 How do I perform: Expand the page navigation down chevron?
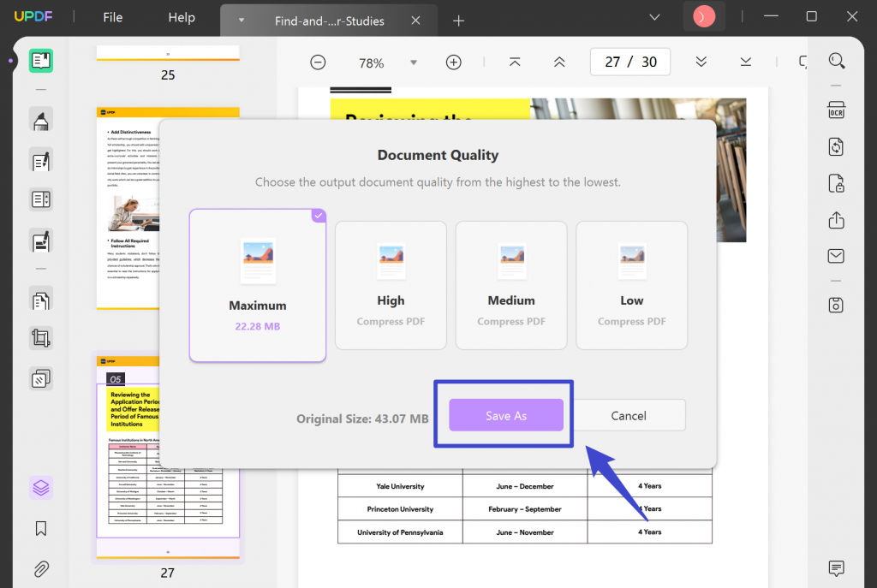701,62
